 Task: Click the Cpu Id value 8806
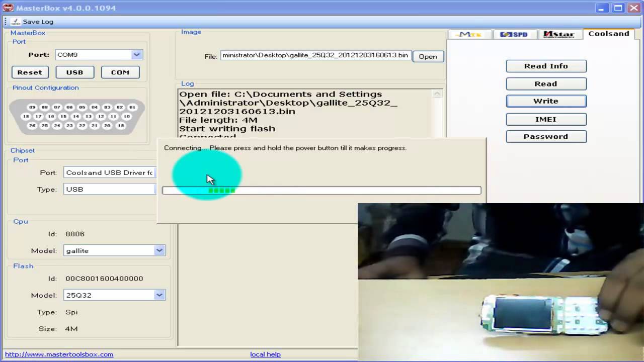pyautogui.click(x=75, y=234)
